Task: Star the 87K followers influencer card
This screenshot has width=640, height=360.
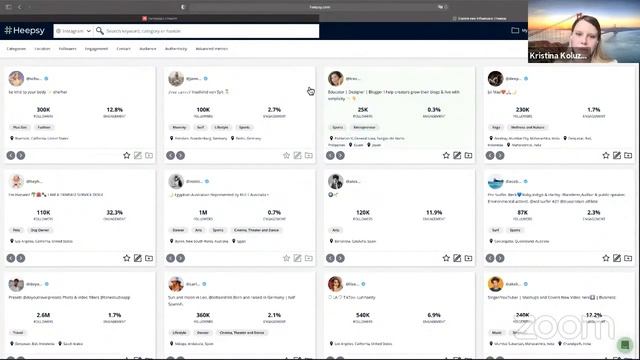Action: tap(606, 258)
